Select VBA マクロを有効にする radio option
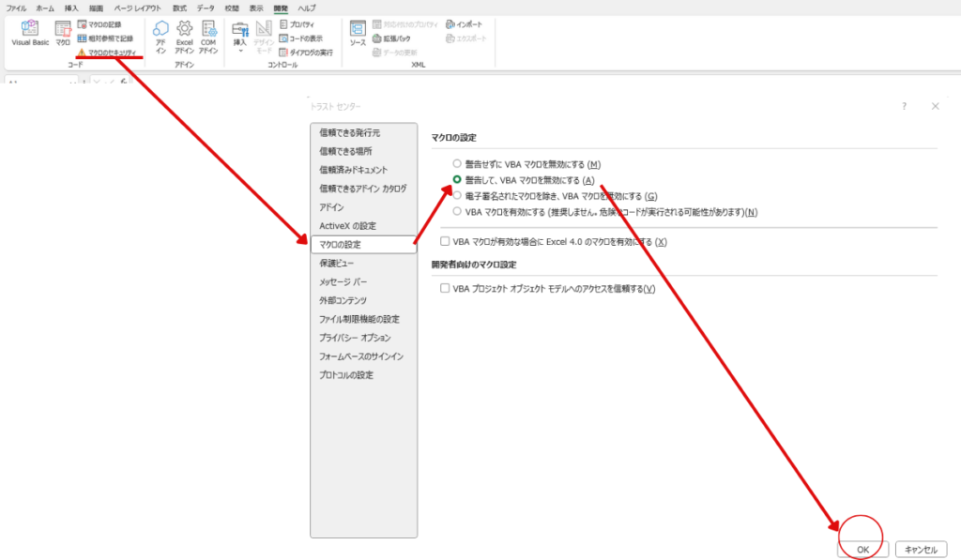The image size is (961, 560). pos(457,212)
